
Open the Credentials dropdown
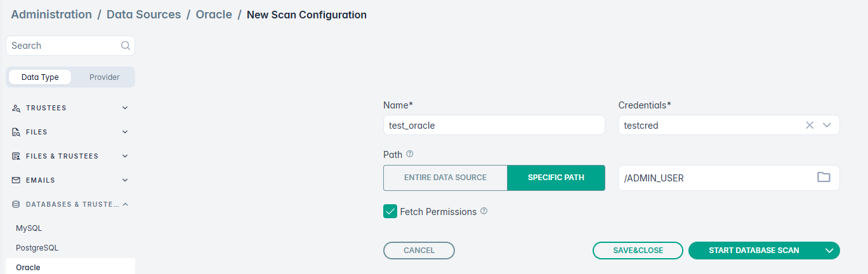[x=827, y=125]
